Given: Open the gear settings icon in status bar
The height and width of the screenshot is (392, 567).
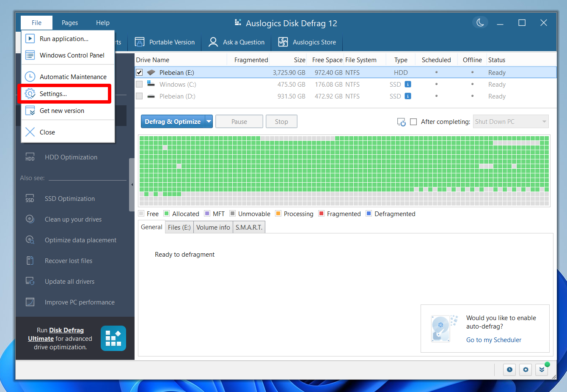Looking at the screenshot, I should pyautogui.click(x=526, y=370).
